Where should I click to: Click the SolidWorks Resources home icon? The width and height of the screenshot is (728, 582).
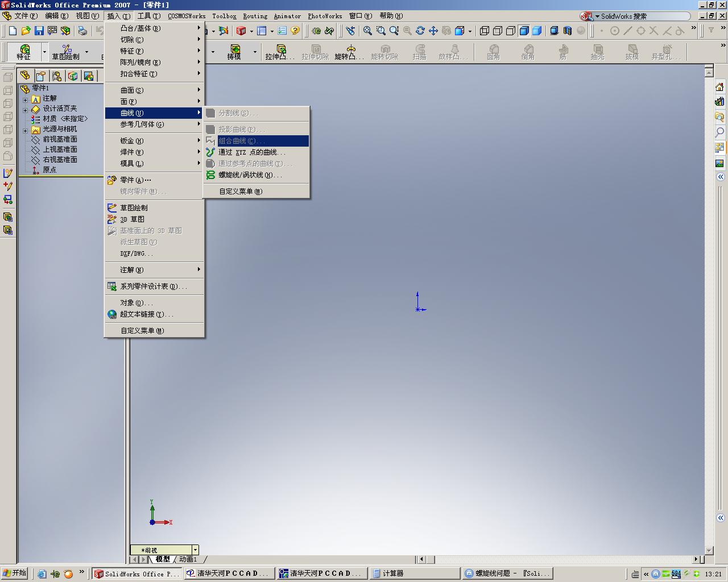click(719, 87)
